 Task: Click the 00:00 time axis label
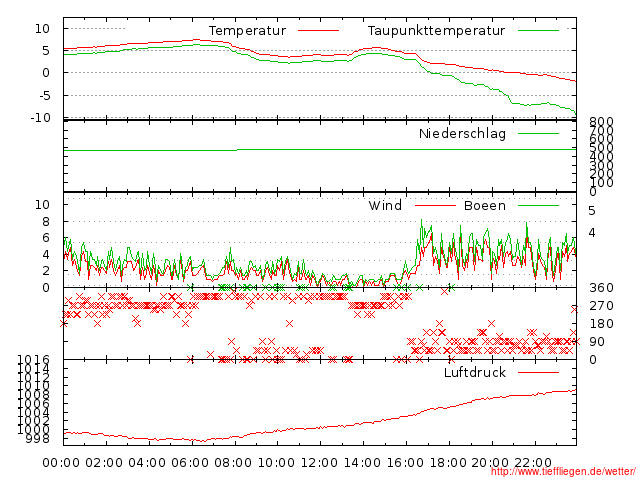tap(61, 463)
